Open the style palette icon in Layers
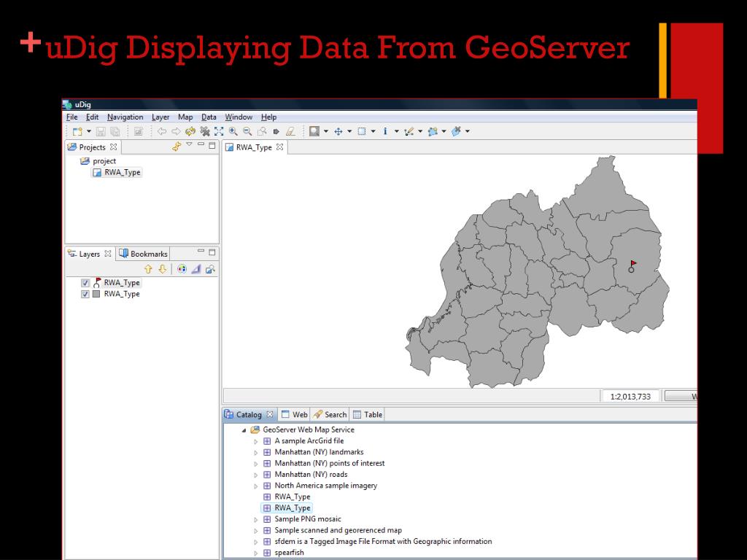This screenshot has height=560, width=747. (x=182, y=269)
